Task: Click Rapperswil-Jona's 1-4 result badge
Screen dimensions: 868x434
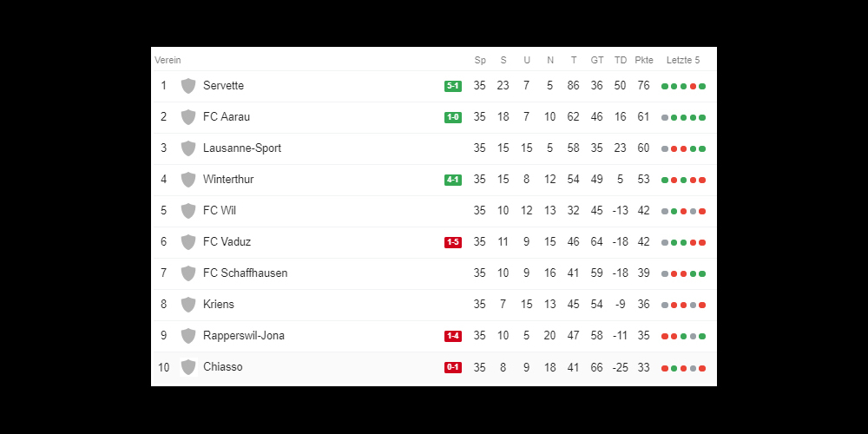Action: pos(453,336)
